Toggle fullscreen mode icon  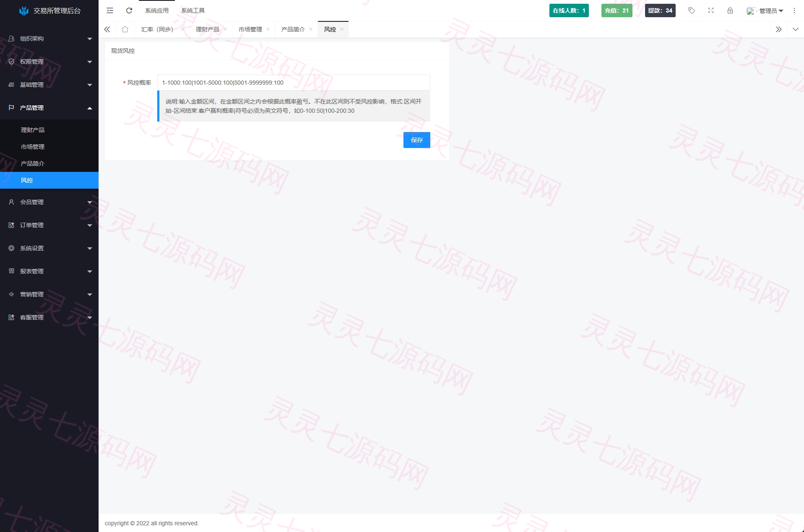pos(711,10)
